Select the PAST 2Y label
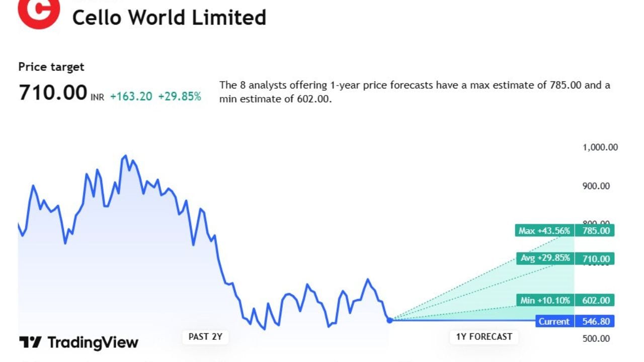Screen dimensions: 644x362 [205, 336]
